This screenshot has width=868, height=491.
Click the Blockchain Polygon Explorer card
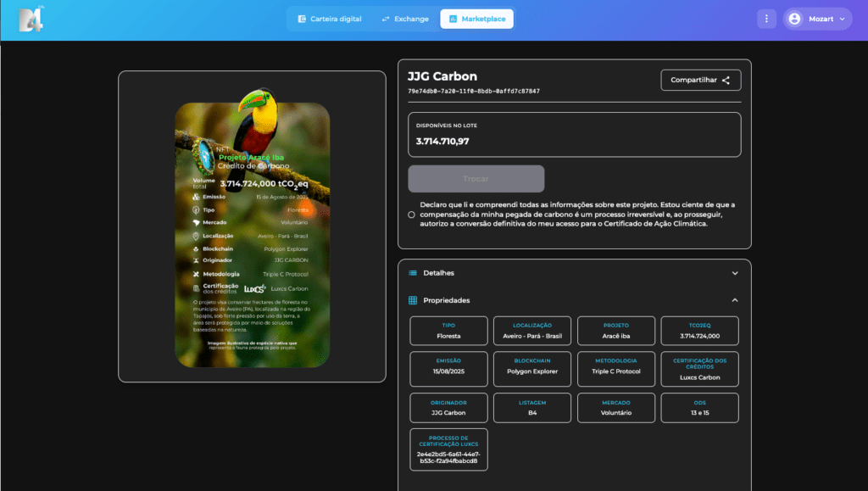point(532,369)
